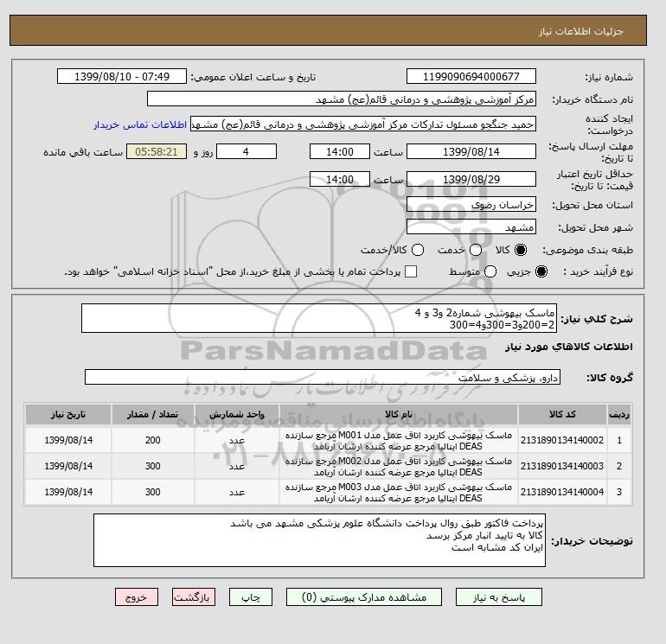
Task: Select the خدمت radio button
Action: tap(476, 250)
